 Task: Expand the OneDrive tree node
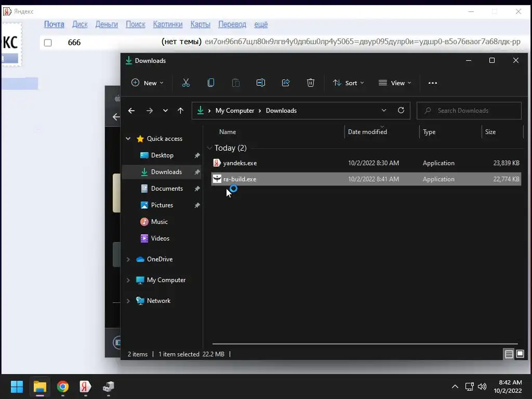click(128, 259)
